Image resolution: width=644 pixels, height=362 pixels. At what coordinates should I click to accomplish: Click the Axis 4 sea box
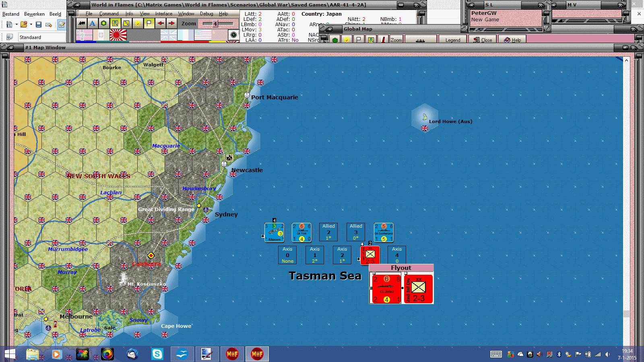click(x=397, y=255)
